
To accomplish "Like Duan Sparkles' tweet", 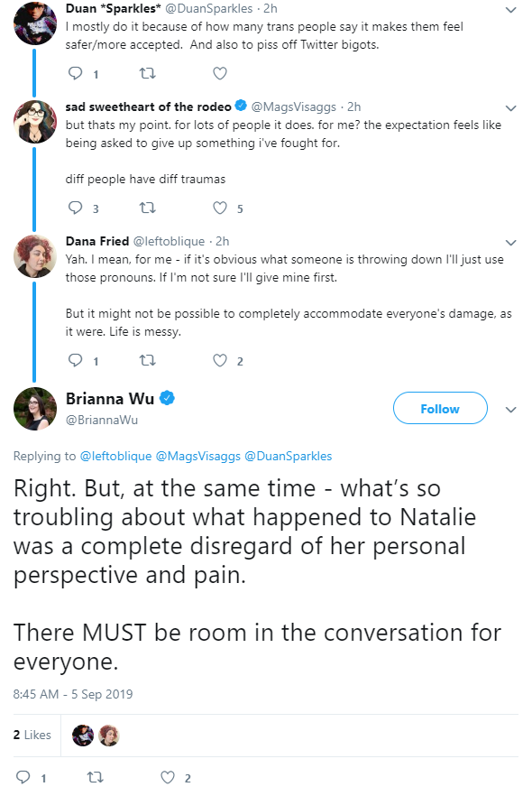I will [x=220, y=74].
